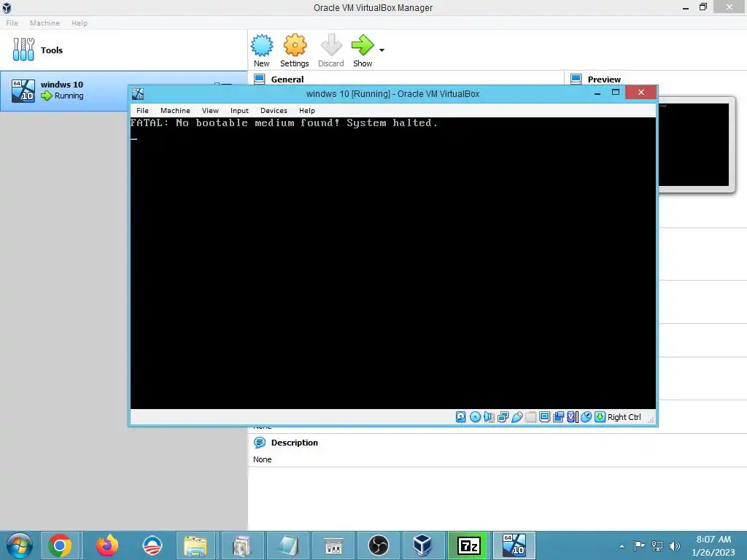747x560 pixels.
Task: Maximize the windws 10 VM window
Action: [x=616, y=93]
